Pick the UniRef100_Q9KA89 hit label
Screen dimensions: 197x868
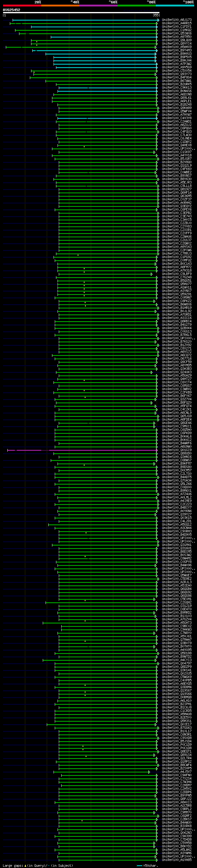(176, 108)
